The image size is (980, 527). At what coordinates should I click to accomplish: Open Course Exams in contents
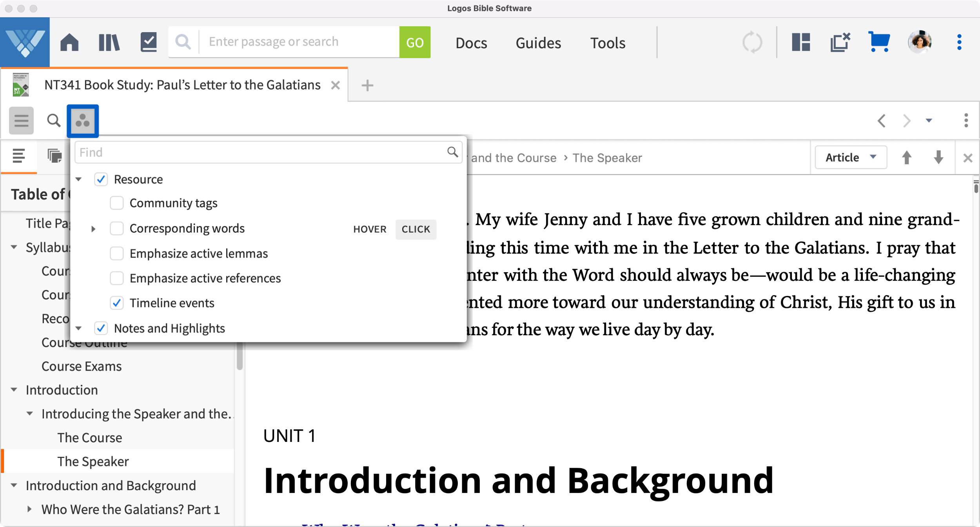point(82,366)
